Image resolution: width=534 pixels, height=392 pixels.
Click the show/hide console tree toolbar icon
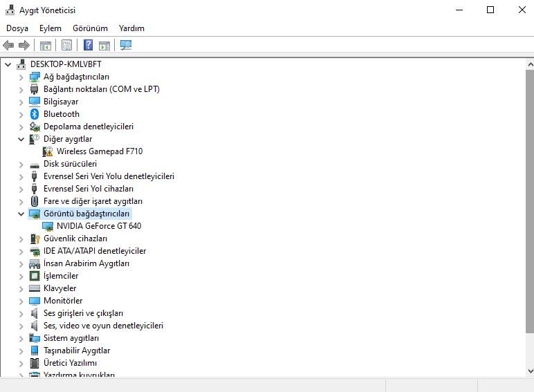46,45
